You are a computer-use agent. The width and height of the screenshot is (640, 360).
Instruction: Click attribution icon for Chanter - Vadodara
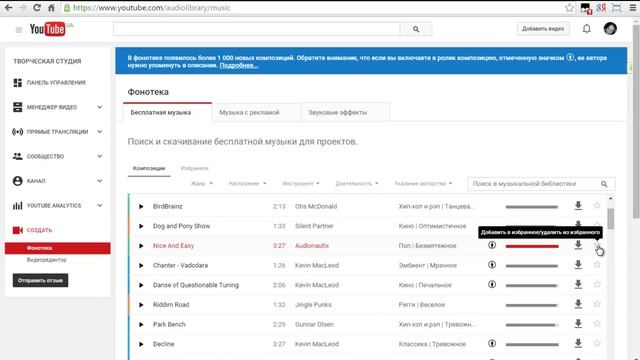tap(492, 265)
